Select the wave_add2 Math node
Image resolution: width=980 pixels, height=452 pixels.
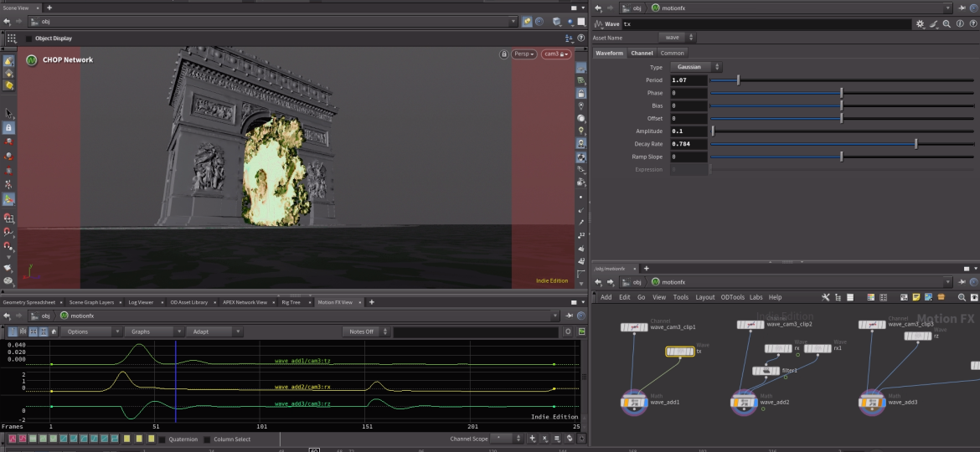click(743, 403)
